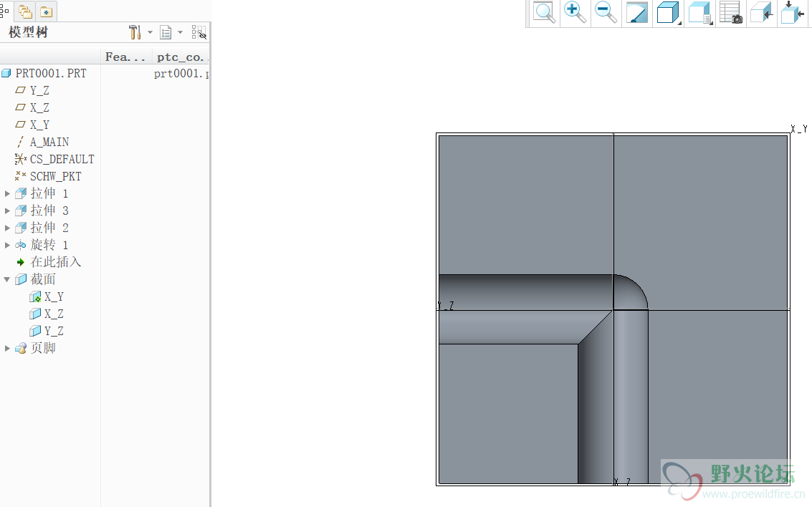Click the green insert arrow icon

[21, 262]
